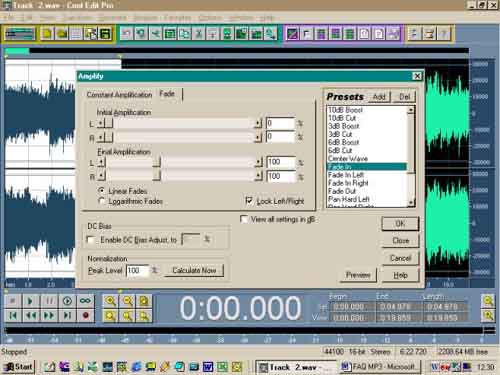
Task: Click the Calculate Now button
Action: [x=194, y=270]
